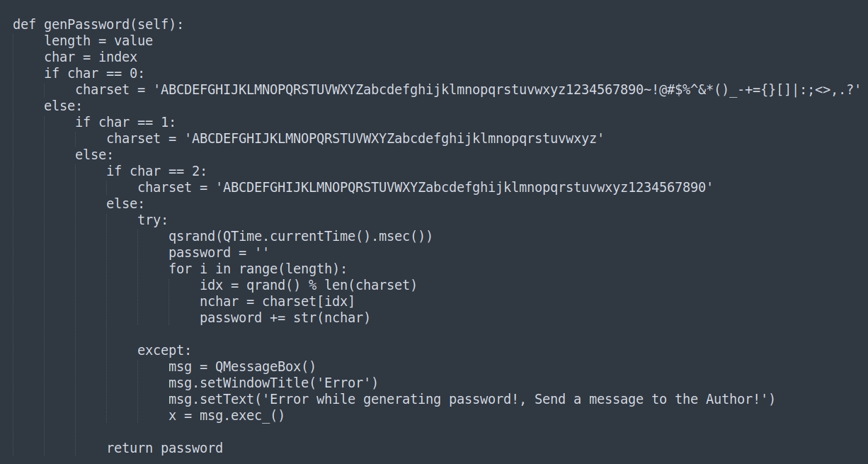This screenshot has height=464, width=868.
Task: Click the 'password += str(nchar)' line
Action: tap(285, 318)
